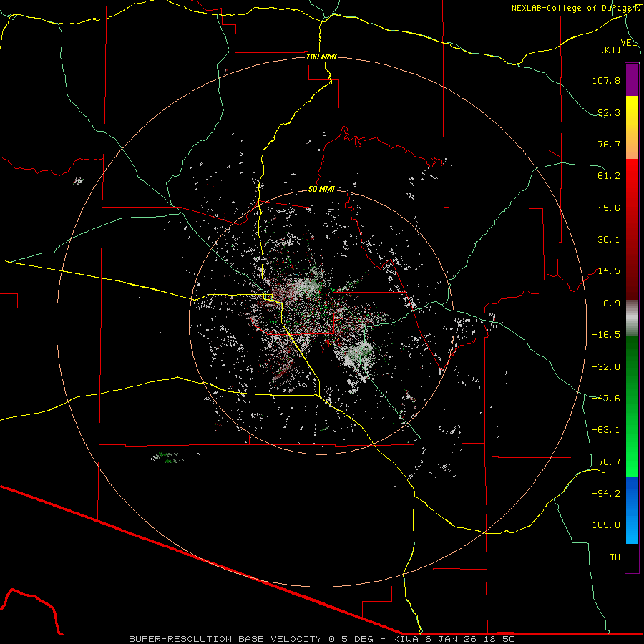Viewport: 644px width, 644px height.
Task: Click the -0.9 legend value
Action: [609, 303]
